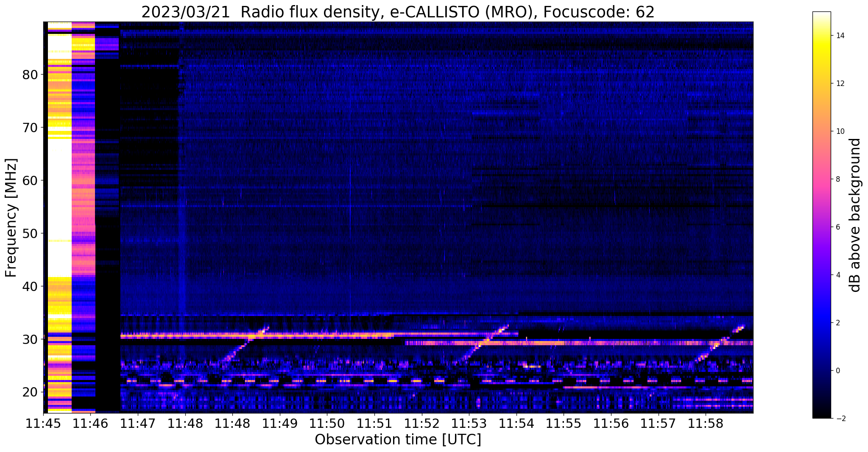
Task: Click the vertical dB colorbar gradient
Action: tap(821, 215)
